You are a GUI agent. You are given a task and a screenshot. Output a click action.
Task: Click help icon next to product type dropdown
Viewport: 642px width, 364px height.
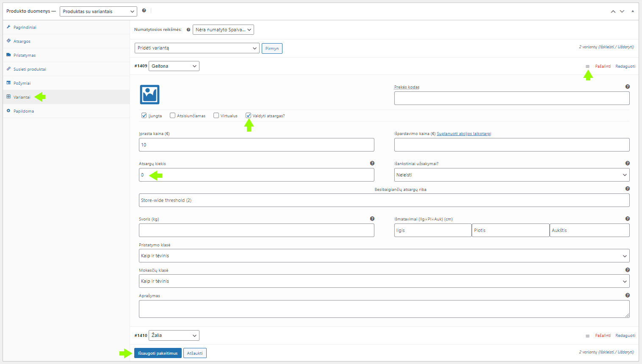(144, 11)
